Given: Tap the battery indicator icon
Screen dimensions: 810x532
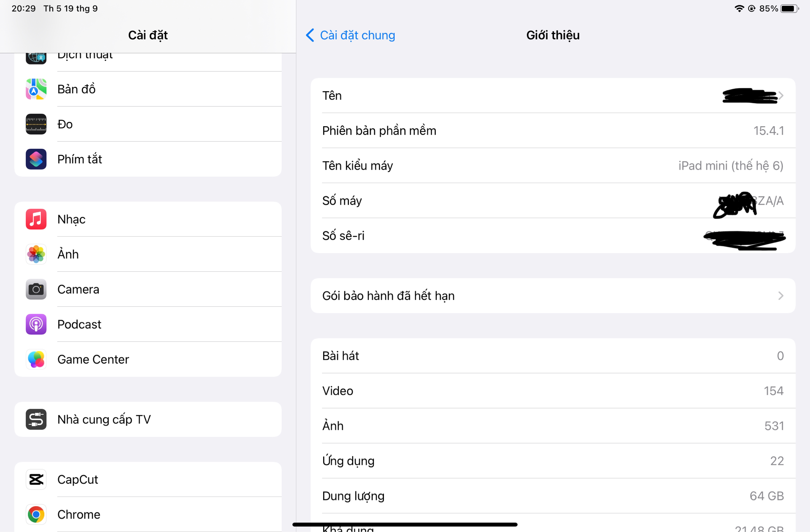Looking at the screenshot, I should tap(790, 8).
